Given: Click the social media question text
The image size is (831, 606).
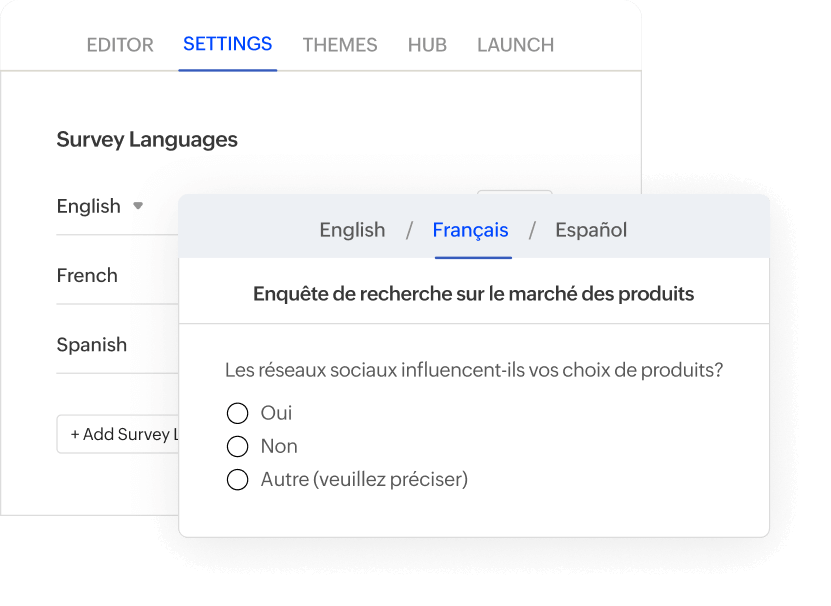Looking at the screenshot, I should (473, 369).
